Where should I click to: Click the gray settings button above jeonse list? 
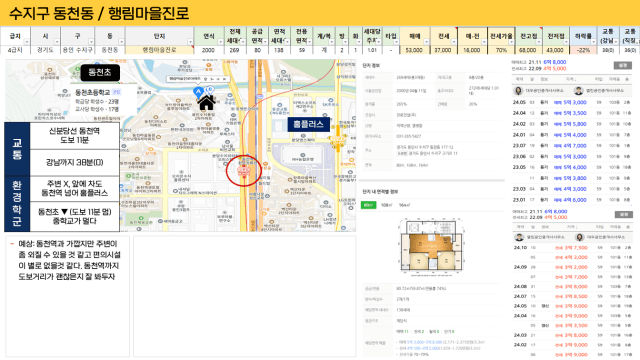(624, 214)
